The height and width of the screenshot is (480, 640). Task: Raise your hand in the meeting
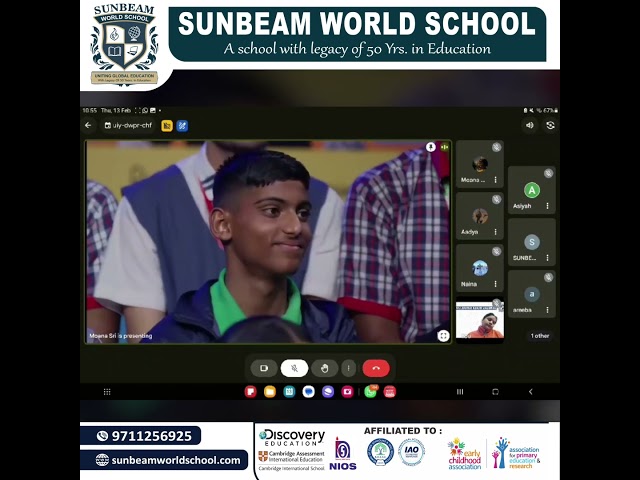pyautogui.click(x=324, y=368)
